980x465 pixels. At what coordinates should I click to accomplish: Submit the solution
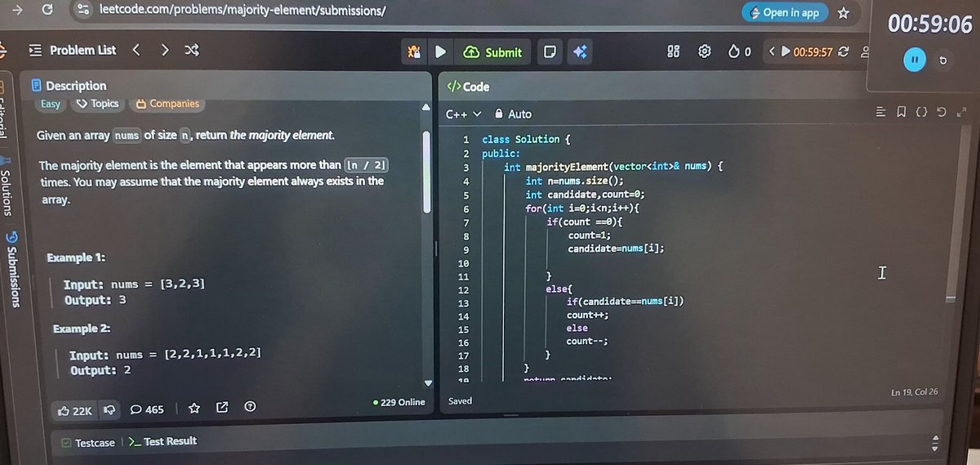[492, 52]
